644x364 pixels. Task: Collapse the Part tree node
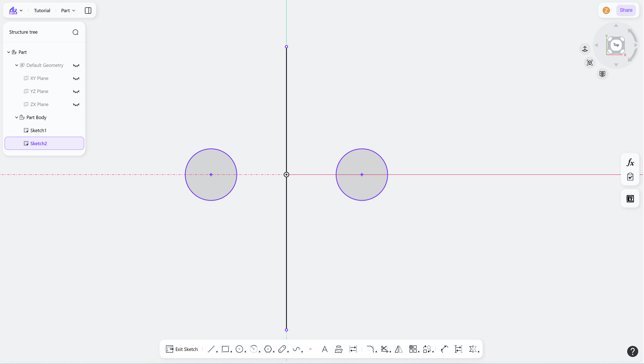(9, 52)
